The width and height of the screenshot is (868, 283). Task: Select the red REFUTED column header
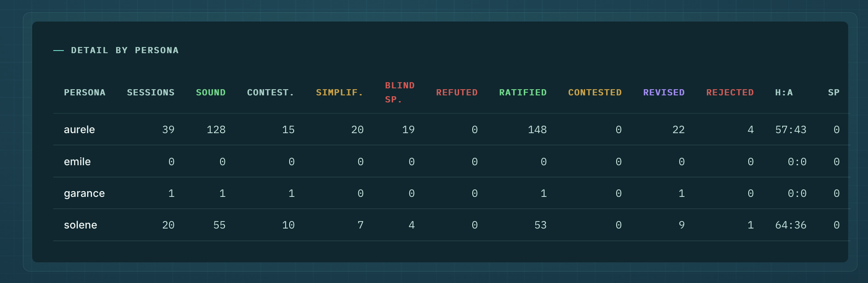456,93
